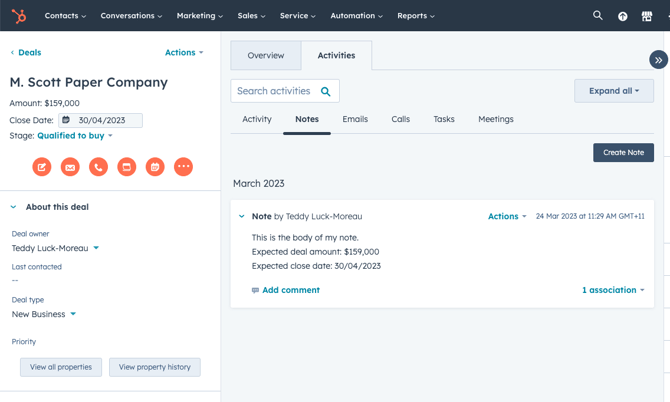The height and width of the screenshot is (402, 670).
Task: Open the New Business deal type dropdown
Action: point(44,314)
